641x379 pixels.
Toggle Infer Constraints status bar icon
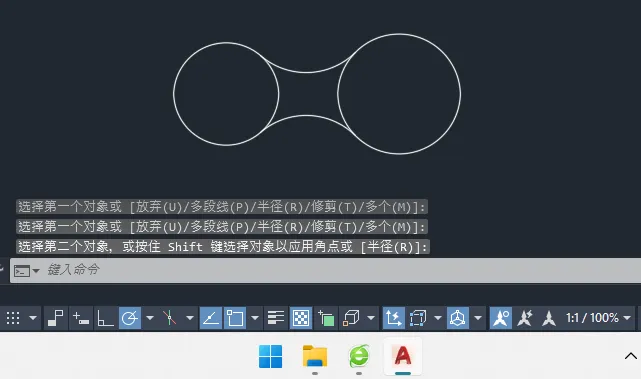coord(55,318)
